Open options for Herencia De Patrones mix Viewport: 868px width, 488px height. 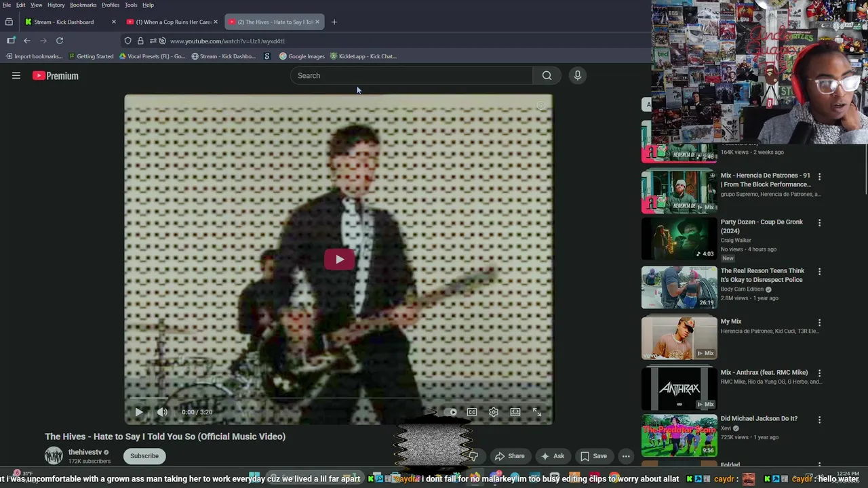[x=819, y=176]
